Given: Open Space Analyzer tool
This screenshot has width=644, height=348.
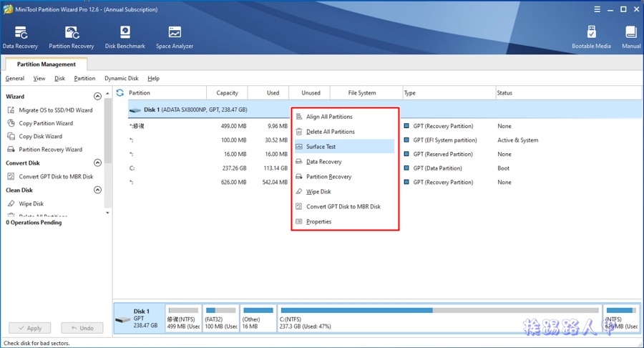Looking at the screenshot, I should point(175,37).
